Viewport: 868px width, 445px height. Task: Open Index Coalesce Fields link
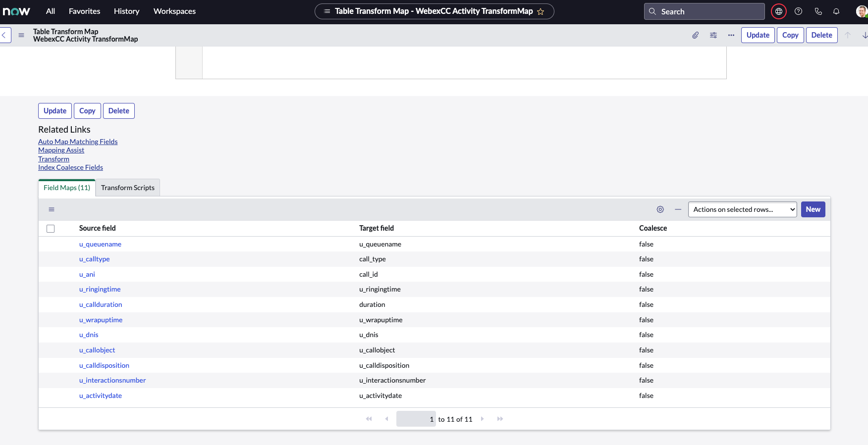tap(70, 167)
